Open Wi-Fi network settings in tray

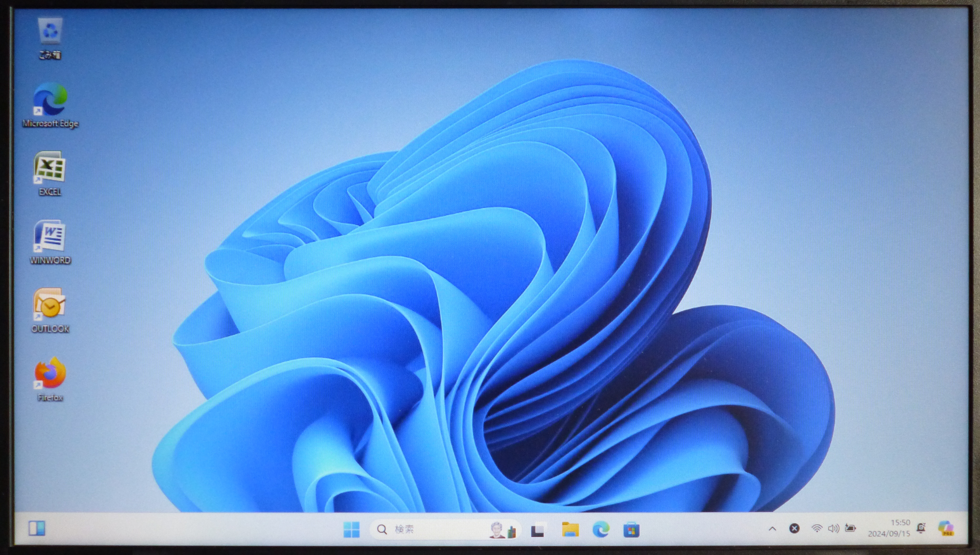[817, 528]
